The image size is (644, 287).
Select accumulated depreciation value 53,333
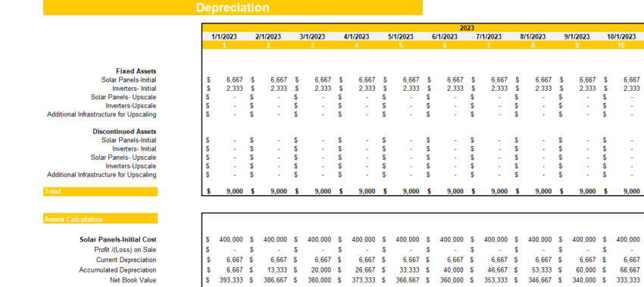click(x=541, y=270)
